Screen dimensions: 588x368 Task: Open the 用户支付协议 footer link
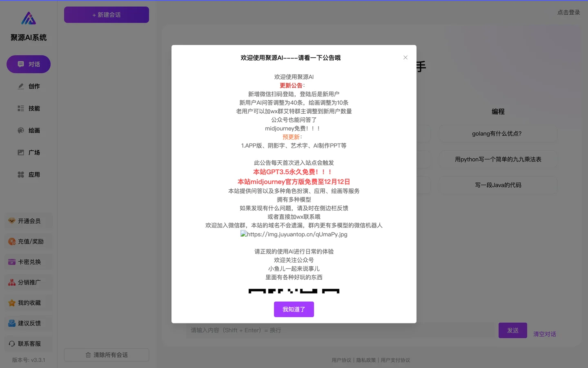click(395, 360)
